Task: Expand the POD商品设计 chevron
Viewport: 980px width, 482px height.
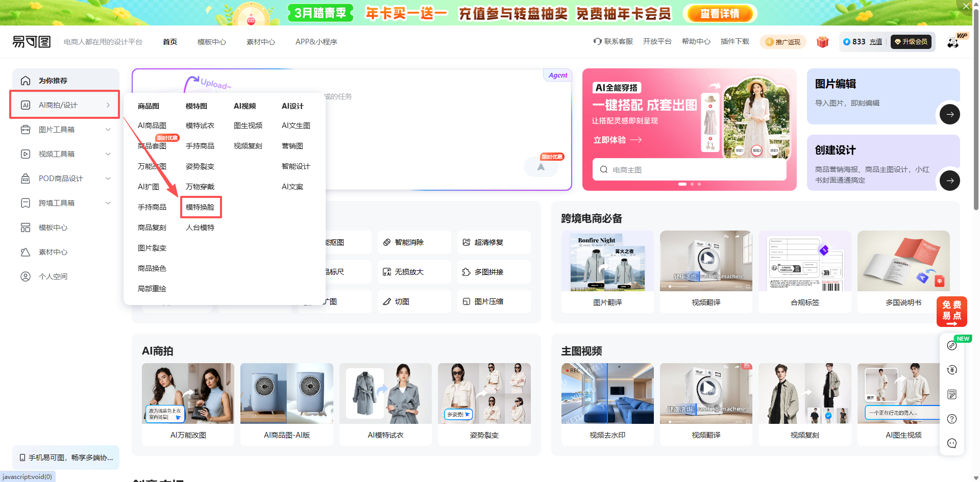Action: click(x=108, y=179)
